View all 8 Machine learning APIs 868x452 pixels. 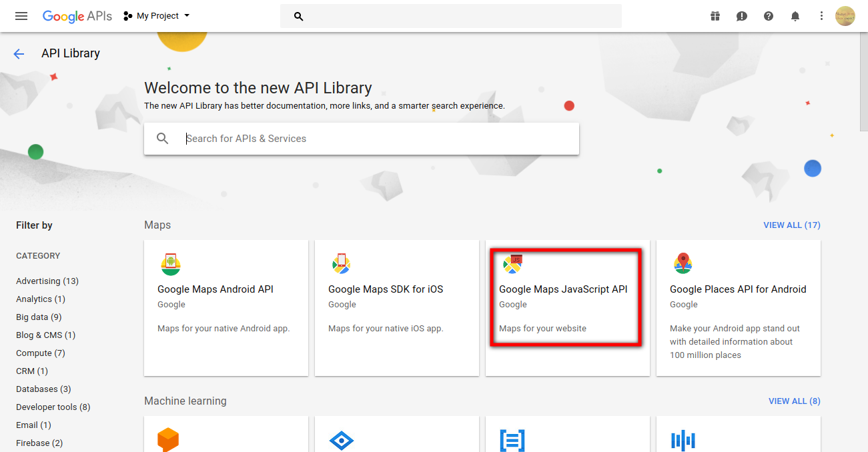tap(795, 401)
